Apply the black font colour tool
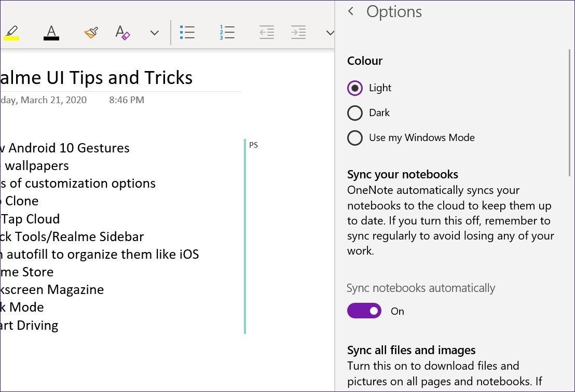Screen dimensions: 575x392 click(51, 33)
